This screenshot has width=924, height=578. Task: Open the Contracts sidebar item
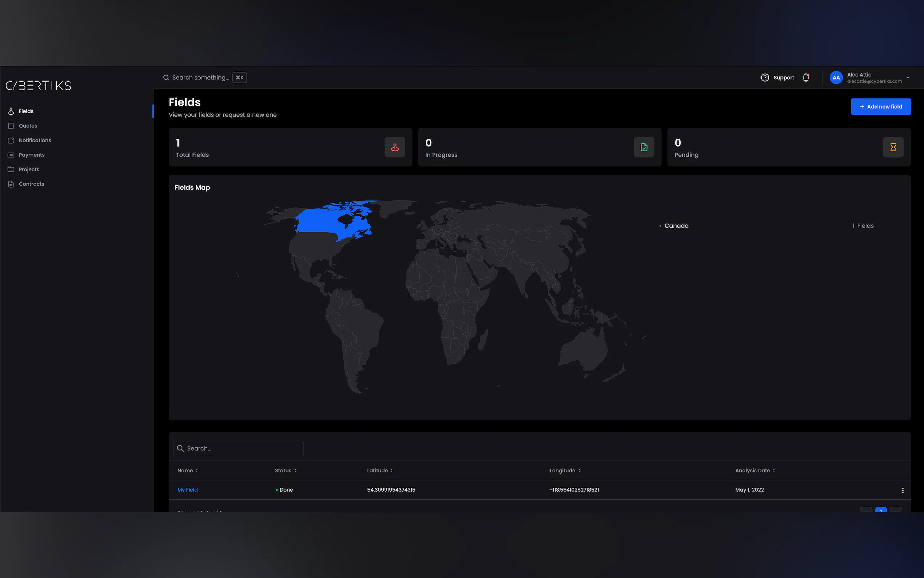click(31, 184)
